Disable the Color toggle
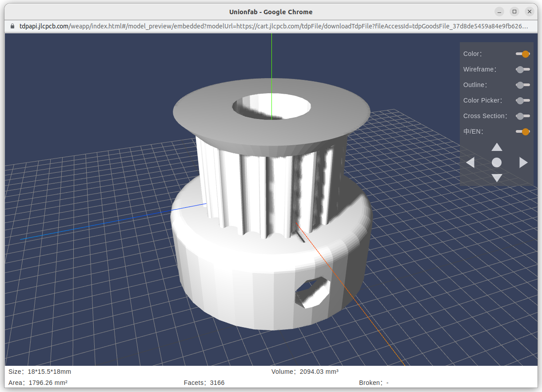Viewport: 542px width, 392px height. (523, 54)
